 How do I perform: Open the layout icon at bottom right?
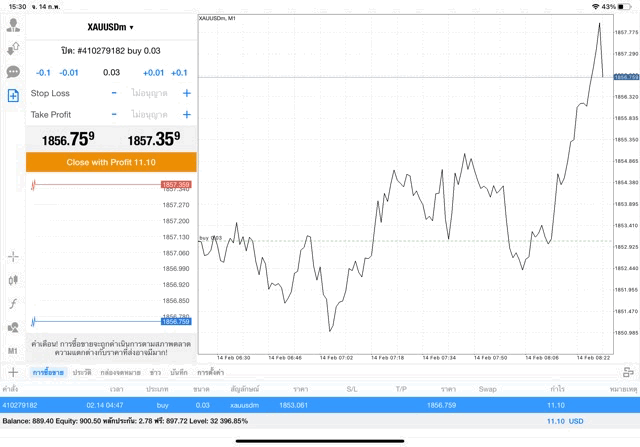628,372
